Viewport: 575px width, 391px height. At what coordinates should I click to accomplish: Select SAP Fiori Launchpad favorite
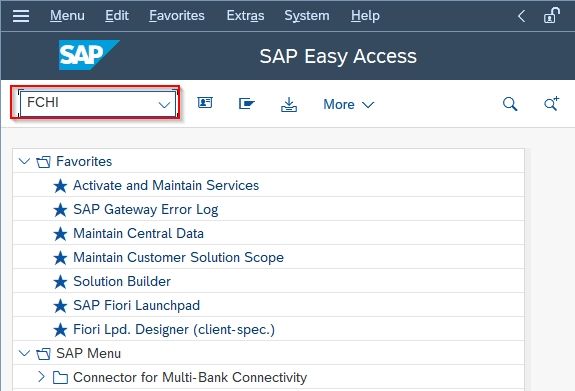tap(136, 306)
